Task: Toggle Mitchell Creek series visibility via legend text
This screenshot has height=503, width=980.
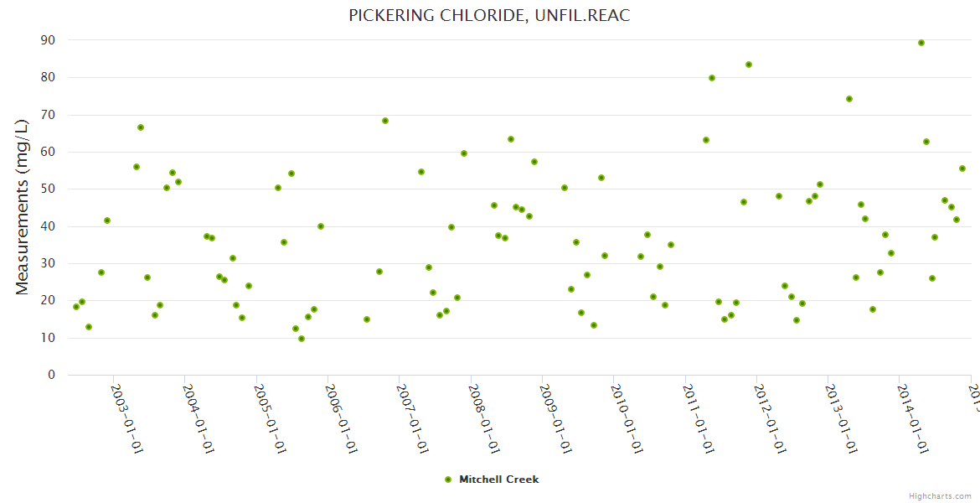Action: (498, 480)
